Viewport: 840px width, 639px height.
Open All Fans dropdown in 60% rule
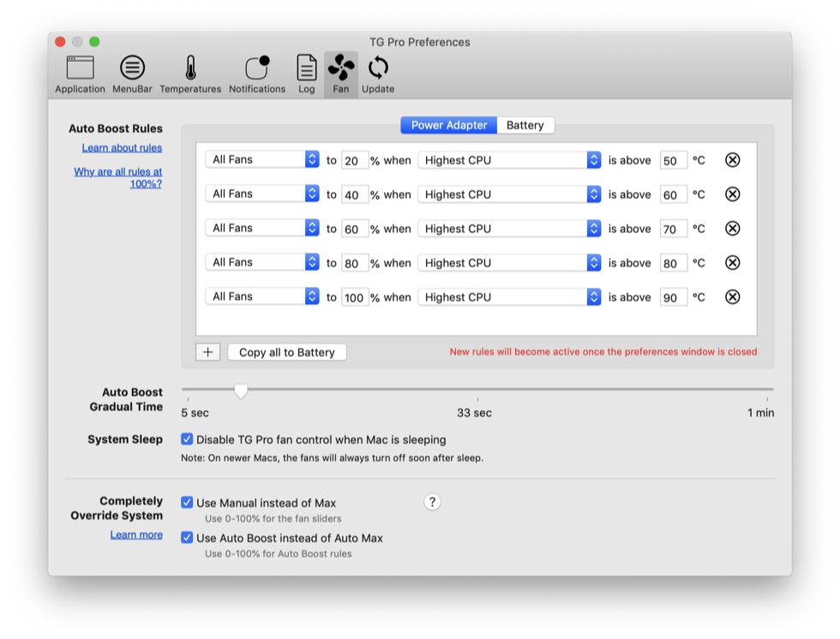[262, 228]
